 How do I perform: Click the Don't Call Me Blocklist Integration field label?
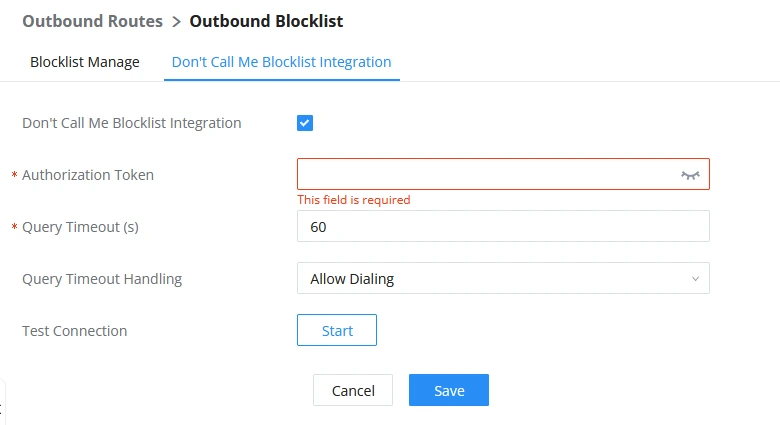click(x=132, y=123)
